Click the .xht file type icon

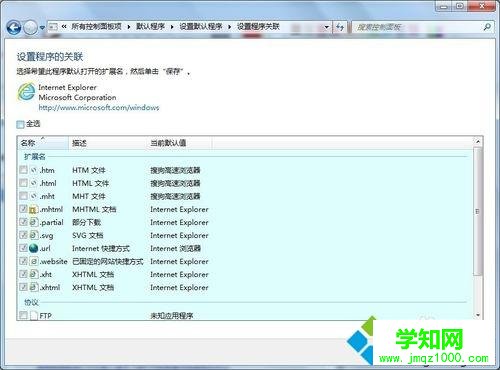coord(34,274)
